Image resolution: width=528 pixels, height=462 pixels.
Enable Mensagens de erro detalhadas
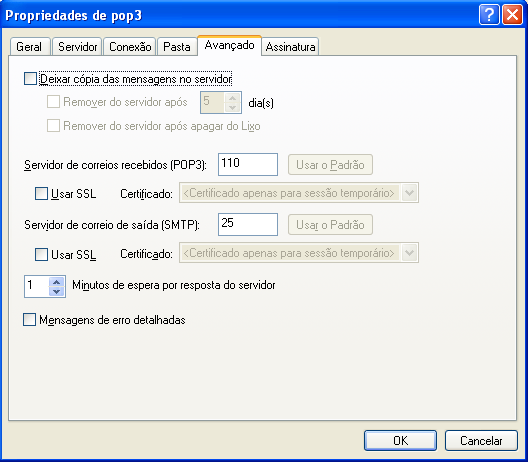(x=29, y=320)
